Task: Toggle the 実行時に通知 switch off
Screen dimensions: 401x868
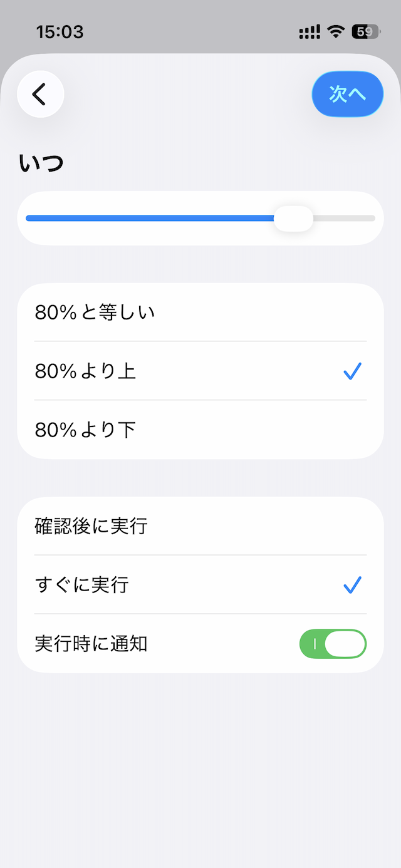Action: (x=333, y=644)
